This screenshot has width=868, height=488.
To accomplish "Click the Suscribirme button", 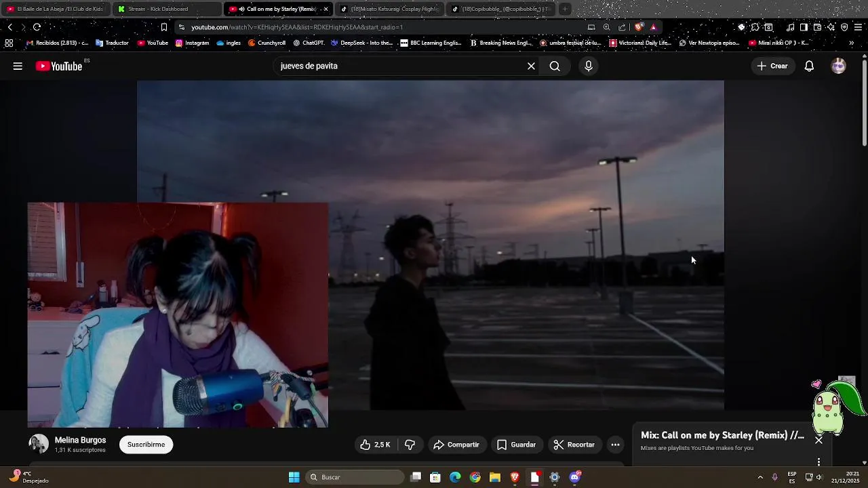I will [146, 445].
